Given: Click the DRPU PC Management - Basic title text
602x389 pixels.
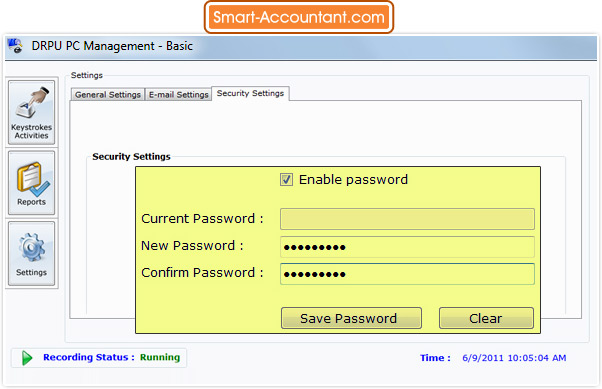Looking at the screenshot, I should [x=112, y=46].
